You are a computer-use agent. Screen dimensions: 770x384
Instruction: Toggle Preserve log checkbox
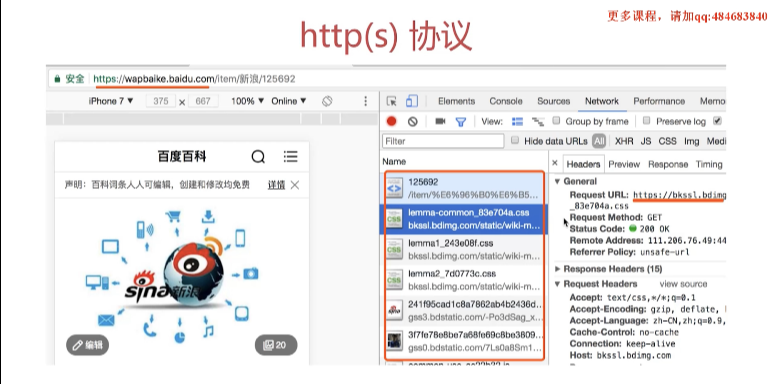[647, 120]
